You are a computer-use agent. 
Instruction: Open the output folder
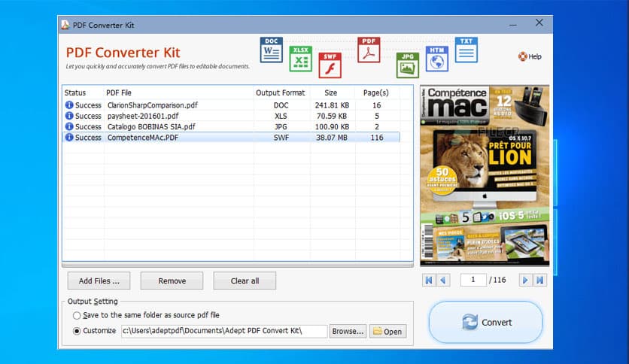tap(388, 331)
